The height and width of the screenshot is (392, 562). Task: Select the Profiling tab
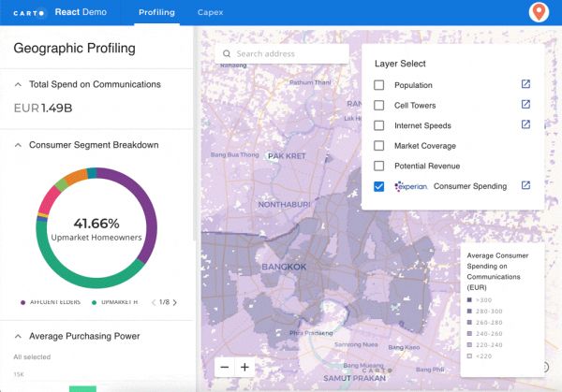[156, 13]
